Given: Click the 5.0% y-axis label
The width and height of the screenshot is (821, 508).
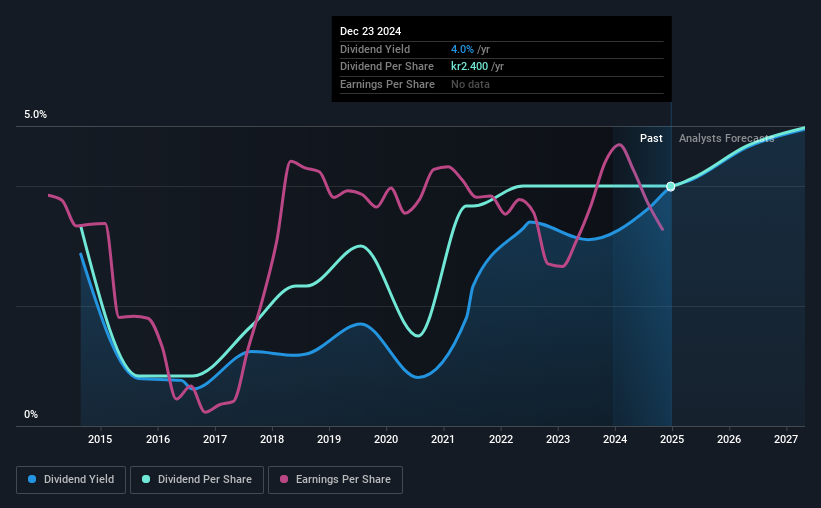Looking at the screenshot, I should 35,114.
